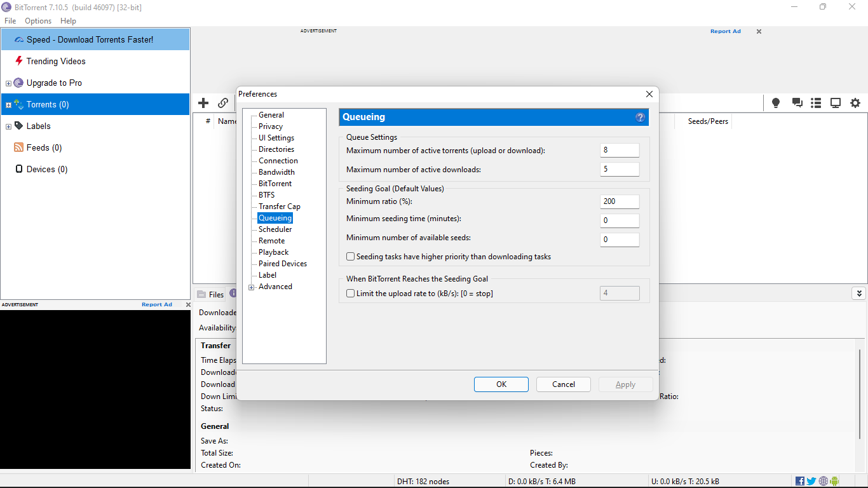
Task: Open the settings gear icon in the toolbar
Action: tap(855, 103)
